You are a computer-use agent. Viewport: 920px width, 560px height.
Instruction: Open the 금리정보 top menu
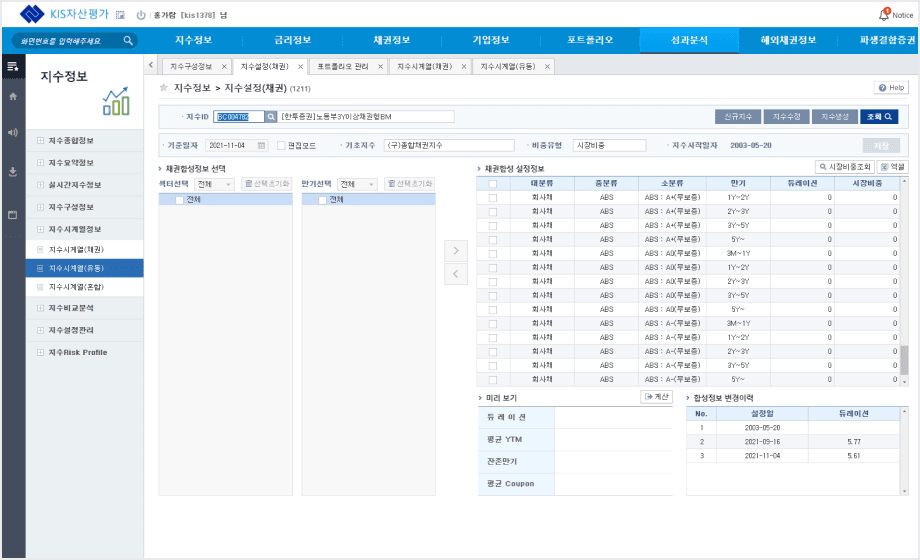(292, 41)
